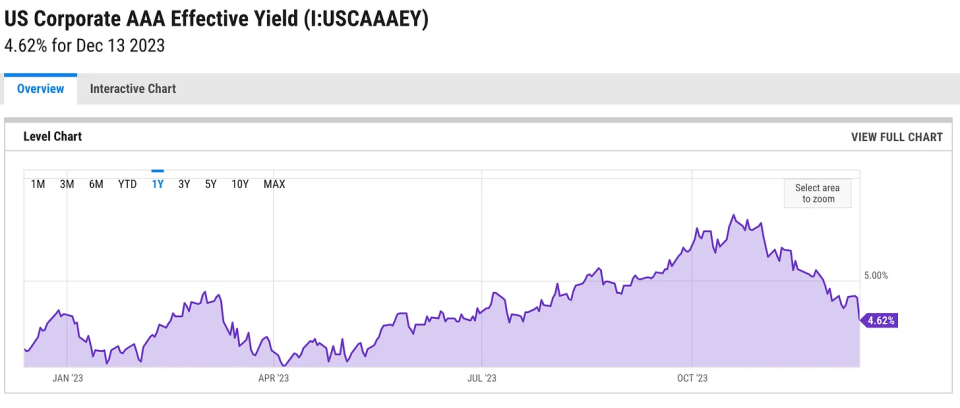Choose the 1Y range option
This screenshot has width=960, height=408.
click(x=157, y=184)
